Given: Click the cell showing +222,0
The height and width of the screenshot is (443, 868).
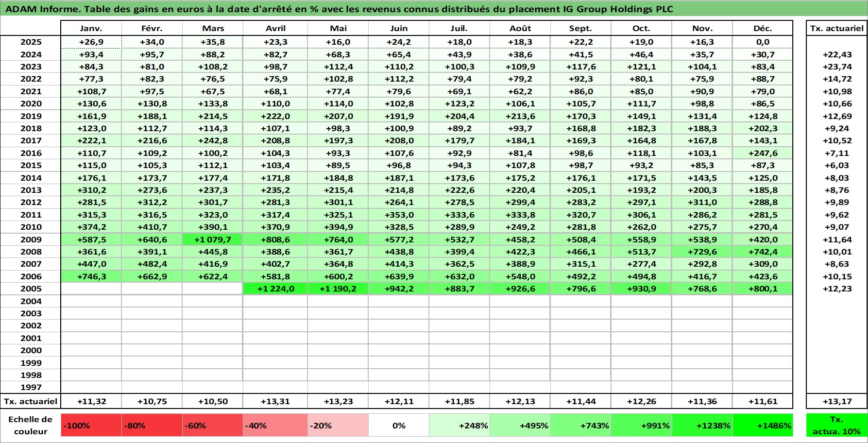Looking at the screenshot, I should click(275, 116).
